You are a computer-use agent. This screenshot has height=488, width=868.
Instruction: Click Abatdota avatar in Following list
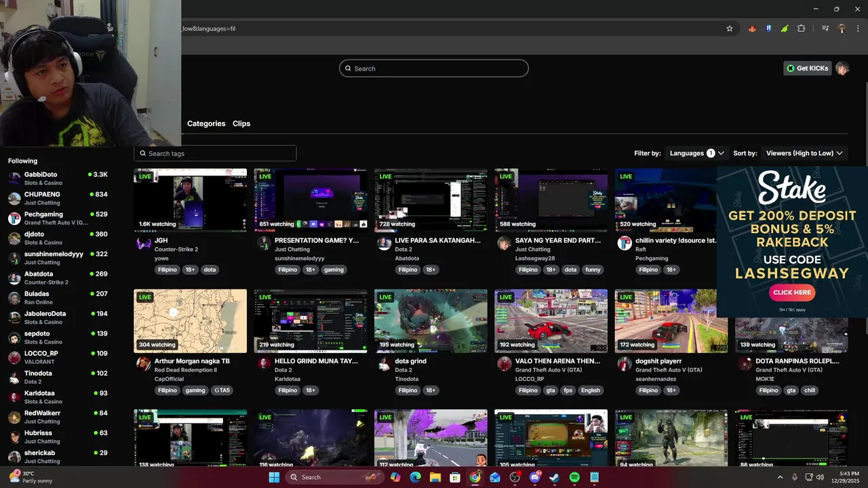(x=14, y=278)
